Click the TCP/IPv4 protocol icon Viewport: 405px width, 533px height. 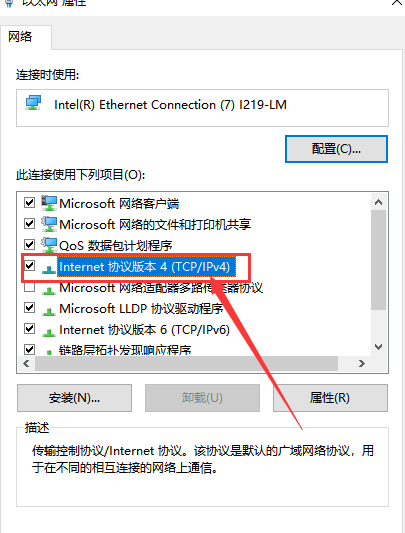[x=49, y=269]
